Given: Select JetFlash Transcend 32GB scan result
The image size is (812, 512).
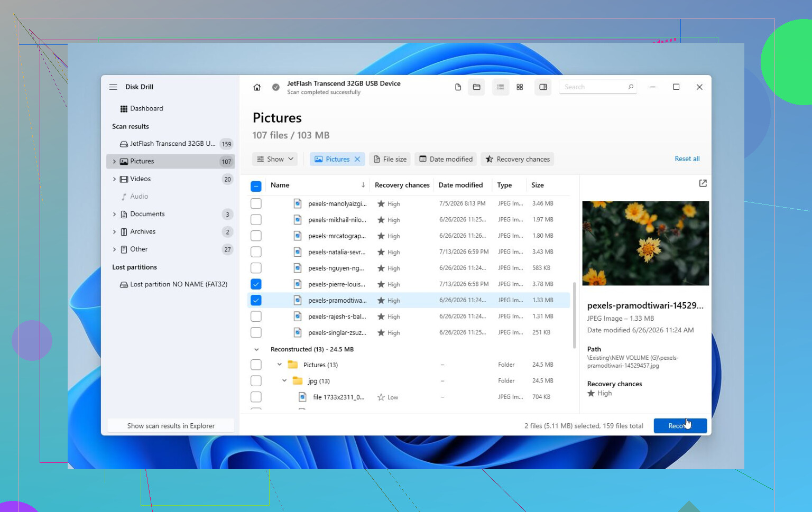Looking at the screenshot, I should (x=171, y=144).
